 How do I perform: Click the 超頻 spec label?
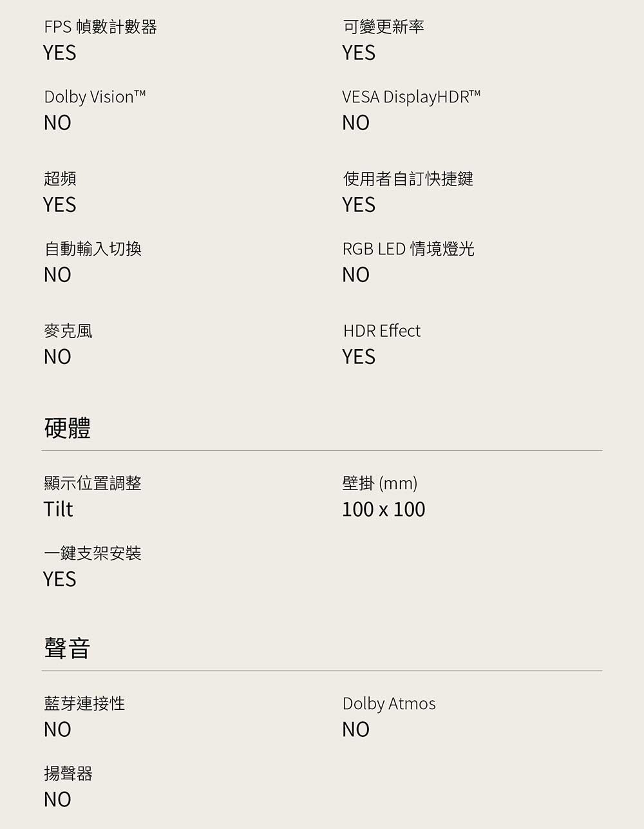60,178
